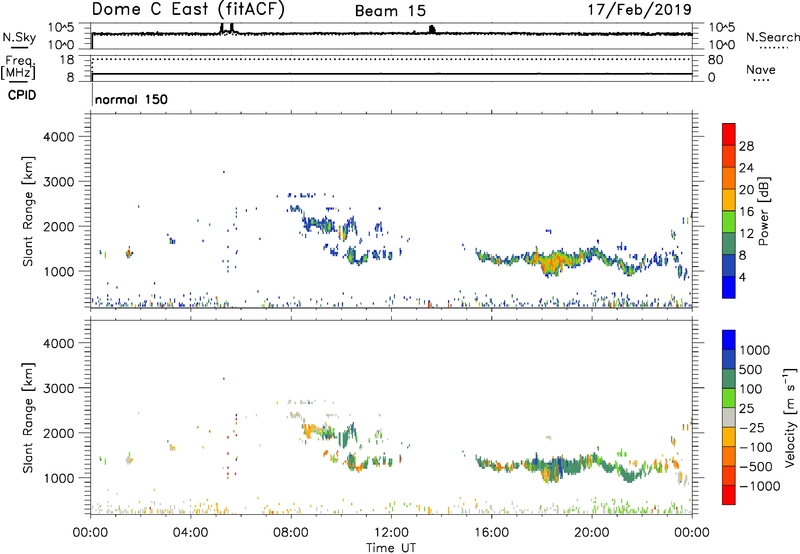Image resolution: width=800 pixels, height=554 pixels.
Task: Select the "N.Sky" legend label
Action: 19,38
